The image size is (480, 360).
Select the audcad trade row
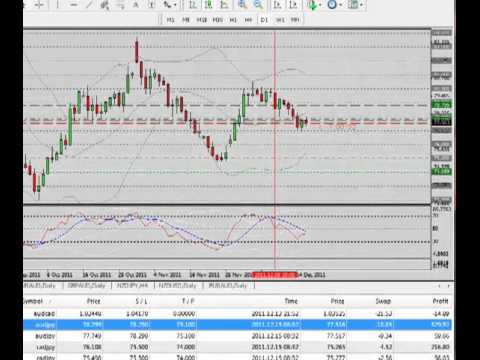coord(237,314)
